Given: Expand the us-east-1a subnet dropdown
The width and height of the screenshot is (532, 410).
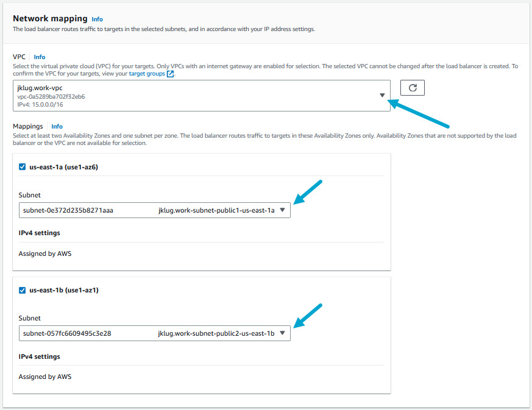Looking at the screenshot, I should click(x=154, y=210).
